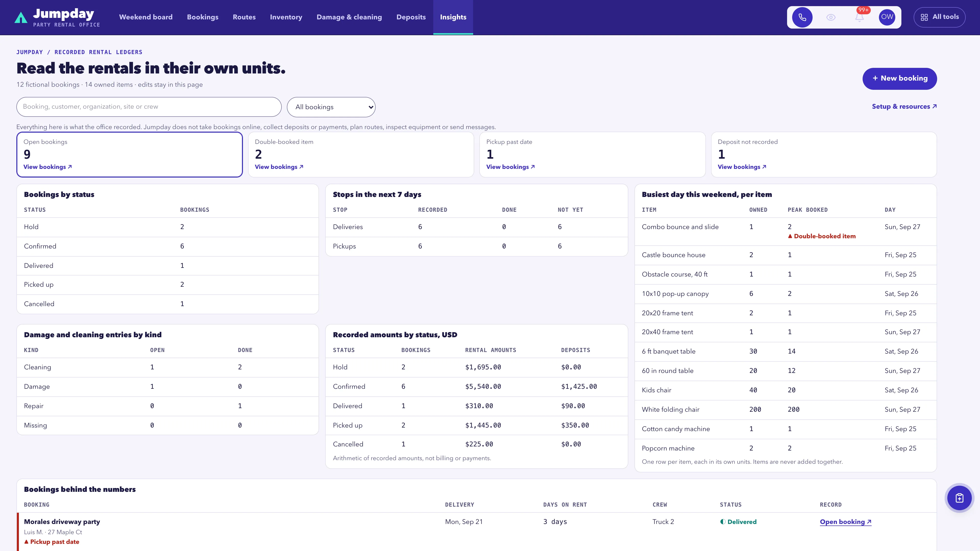
Task: Click the Truck 2 crew cell
Action: click(663, 522)
